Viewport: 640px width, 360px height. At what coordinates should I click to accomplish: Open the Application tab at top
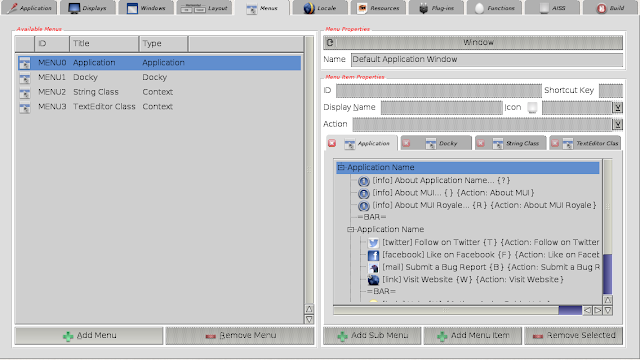coord(29,8)
